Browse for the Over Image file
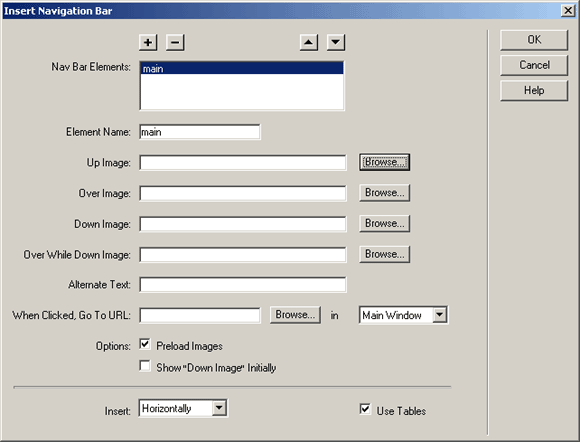 384,193
